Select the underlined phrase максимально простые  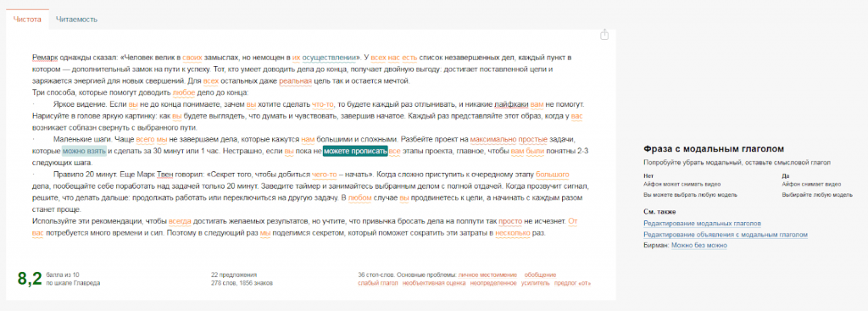pyautogui.click(x=509, y=139)
